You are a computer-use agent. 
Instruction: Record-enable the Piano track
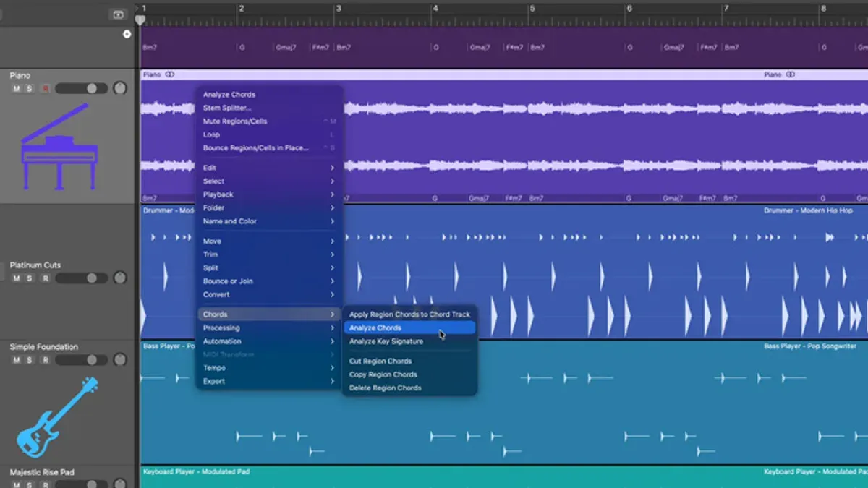click(45, 88)
